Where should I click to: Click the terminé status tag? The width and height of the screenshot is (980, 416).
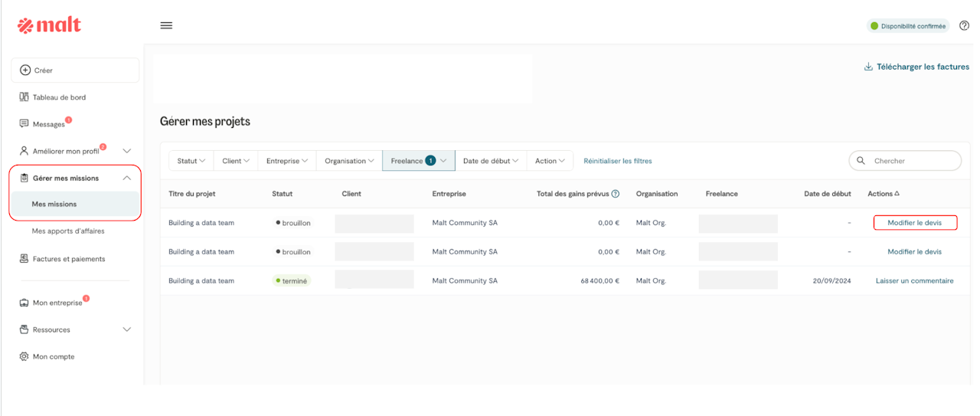click(x=292, y=280)
